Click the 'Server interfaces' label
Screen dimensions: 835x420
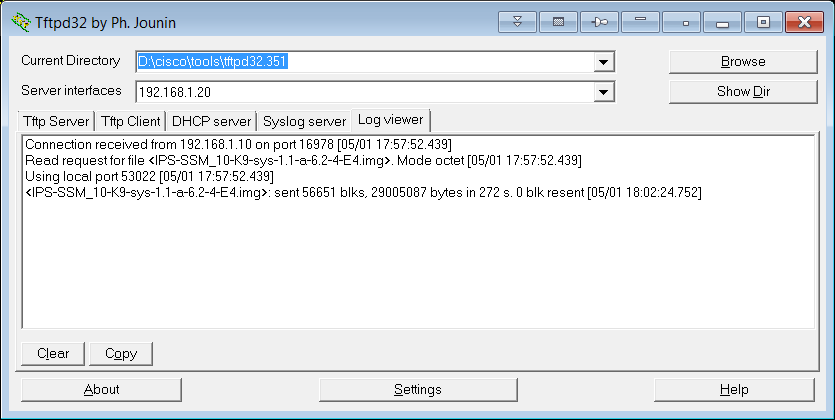[71, 90]
